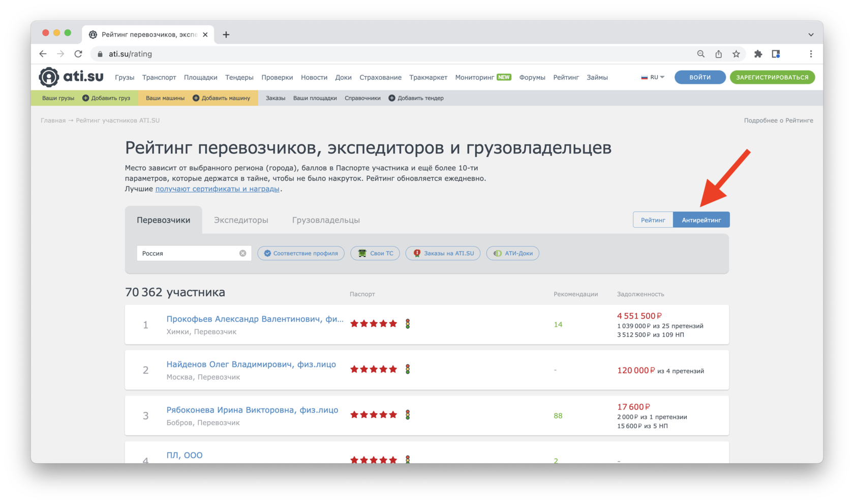This screenshot has height=504, width=854.
Task: Expand the tab search chevron in the title bar
Action: [x=811, y=35]
